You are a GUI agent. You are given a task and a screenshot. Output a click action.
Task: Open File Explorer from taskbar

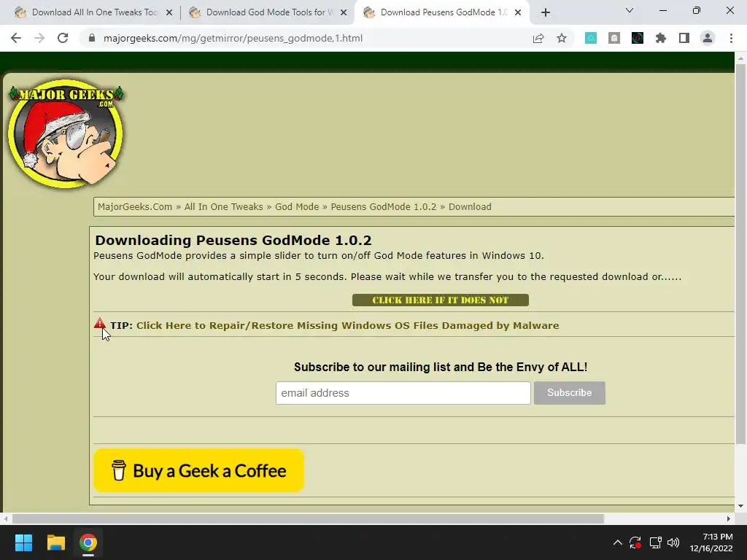click(x=55, y=542)
